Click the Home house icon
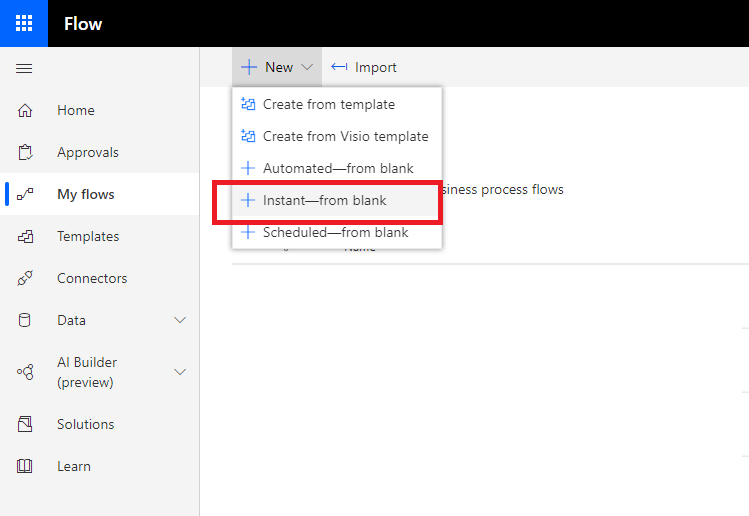The image size is (749, 516). [x=25, y=110]
